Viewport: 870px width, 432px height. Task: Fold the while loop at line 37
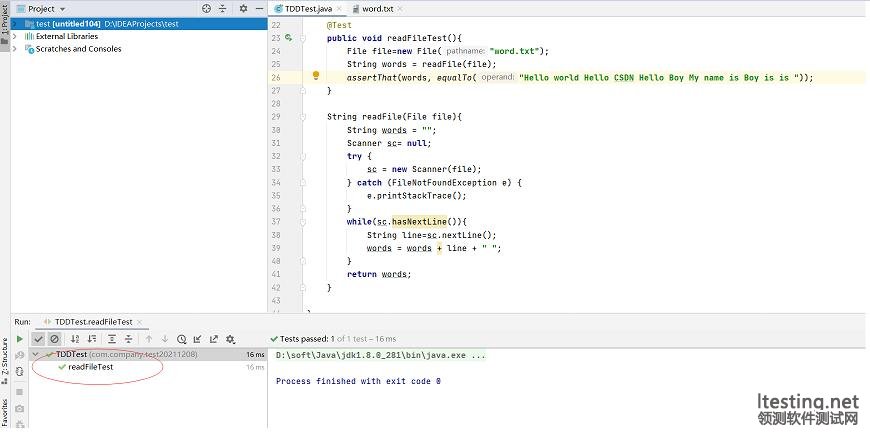coord(303,222)
